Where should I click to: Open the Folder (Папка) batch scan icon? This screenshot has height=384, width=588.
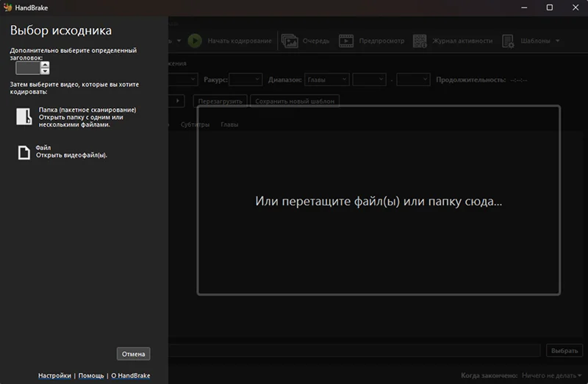click(x=24, y=116)
